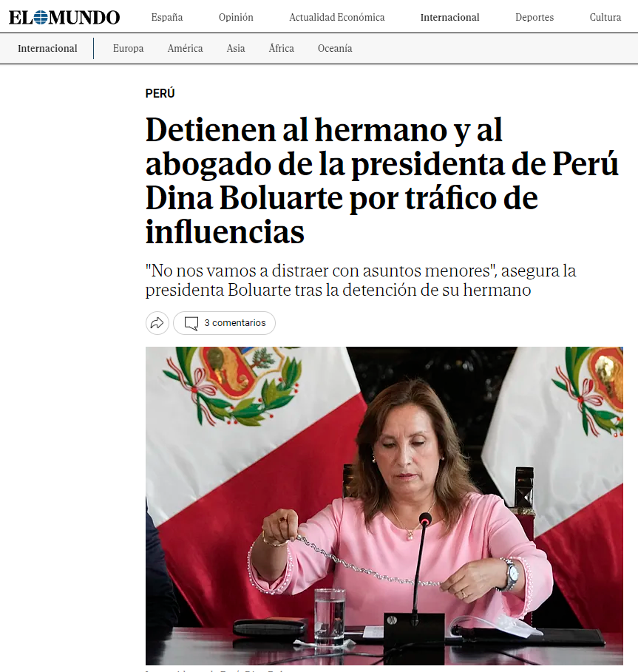Switch to the Asia subsection
The height and width of the screenshot is (672, 638).
click(x=236, y=49)
